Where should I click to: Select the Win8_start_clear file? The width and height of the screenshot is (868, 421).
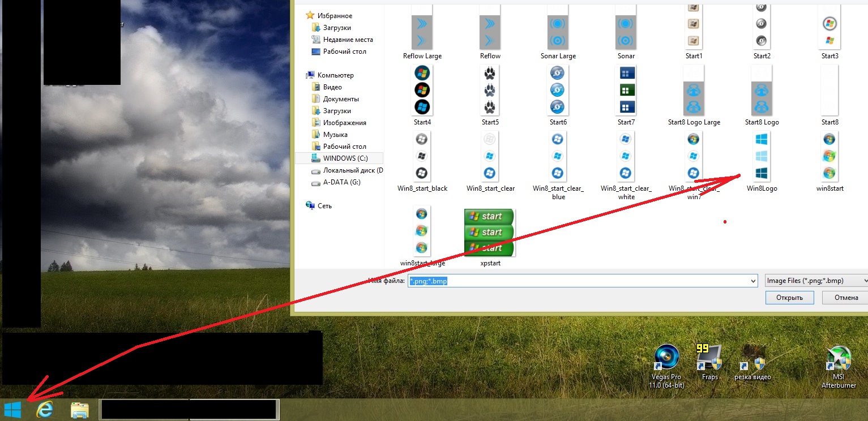coord(490,161)
